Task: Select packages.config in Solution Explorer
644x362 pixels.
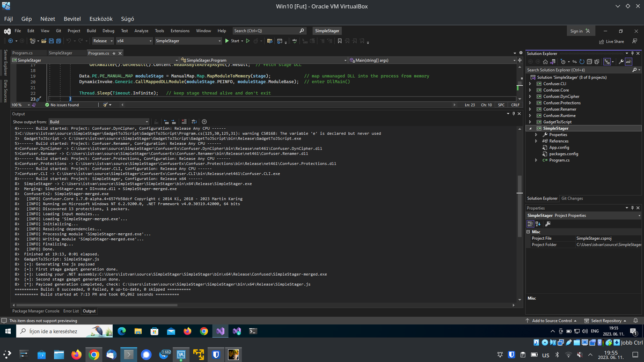Action: click(x=563, y=154)
